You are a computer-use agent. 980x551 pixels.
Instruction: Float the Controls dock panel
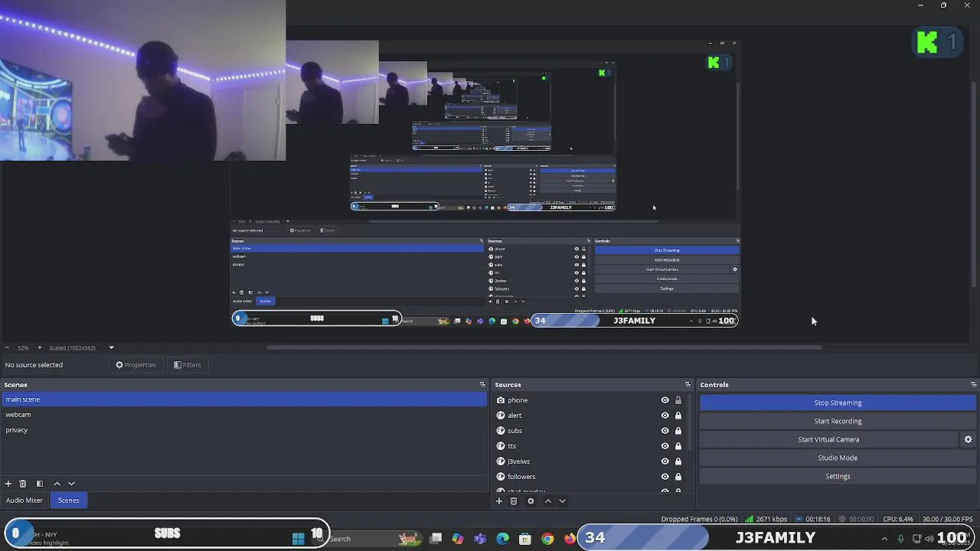[x=973, y=385]
